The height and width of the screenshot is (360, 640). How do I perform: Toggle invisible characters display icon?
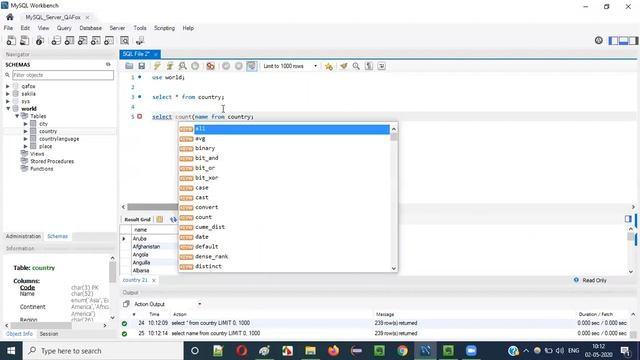(369, 66)
